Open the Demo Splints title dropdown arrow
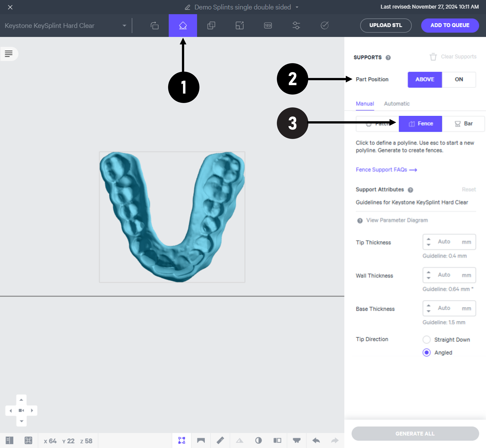 (297, 7)
